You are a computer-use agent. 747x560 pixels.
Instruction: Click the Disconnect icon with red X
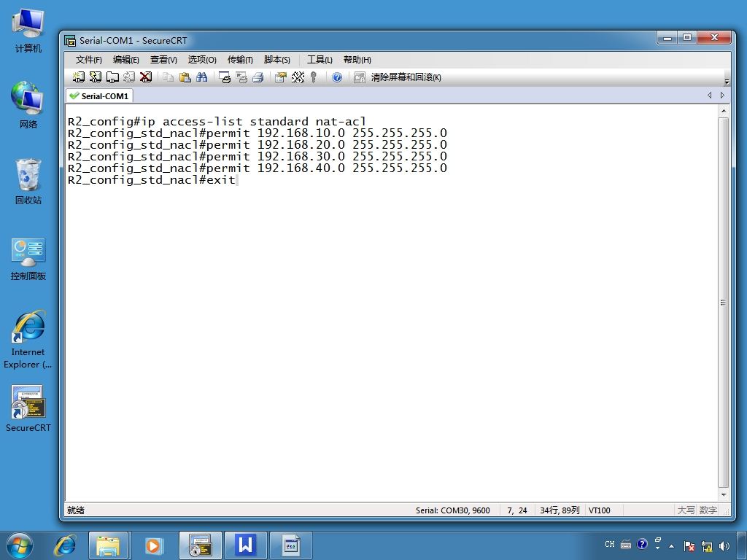[146, 77]
